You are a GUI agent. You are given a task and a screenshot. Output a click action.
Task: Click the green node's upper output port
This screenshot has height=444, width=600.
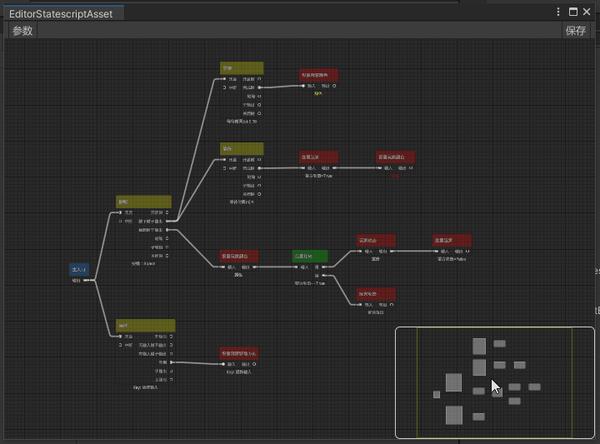click(x=324, y=267)
